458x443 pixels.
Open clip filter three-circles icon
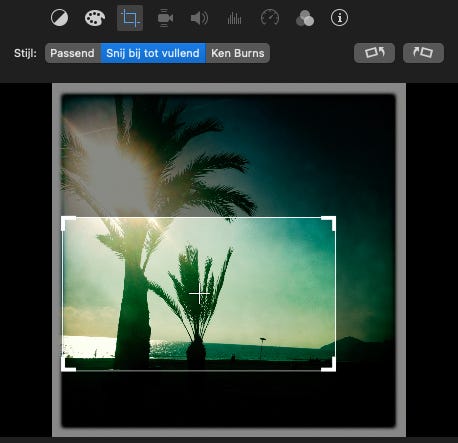pyautogui.click(x=305, y=18)
